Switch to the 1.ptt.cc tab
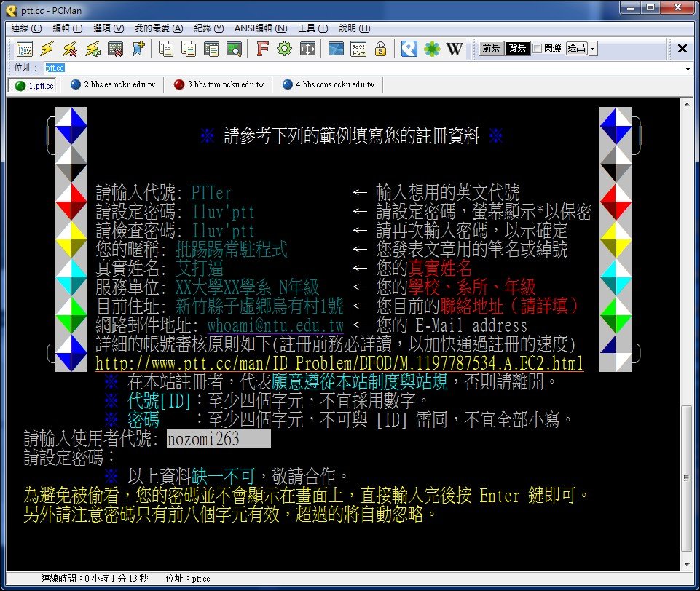 (34, 85)
